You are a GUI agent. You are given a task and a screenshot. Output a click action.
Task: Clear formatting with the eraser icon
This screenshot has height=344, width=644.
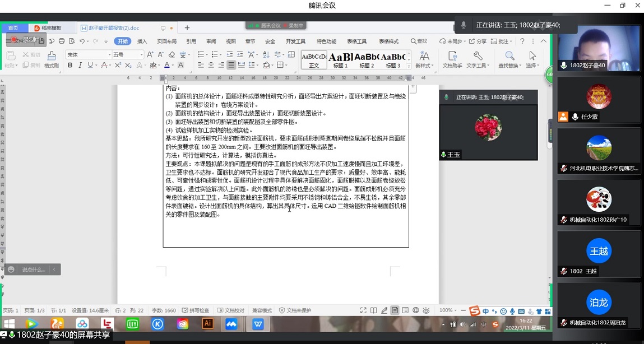pyautogui.click(x=172, y=54)
